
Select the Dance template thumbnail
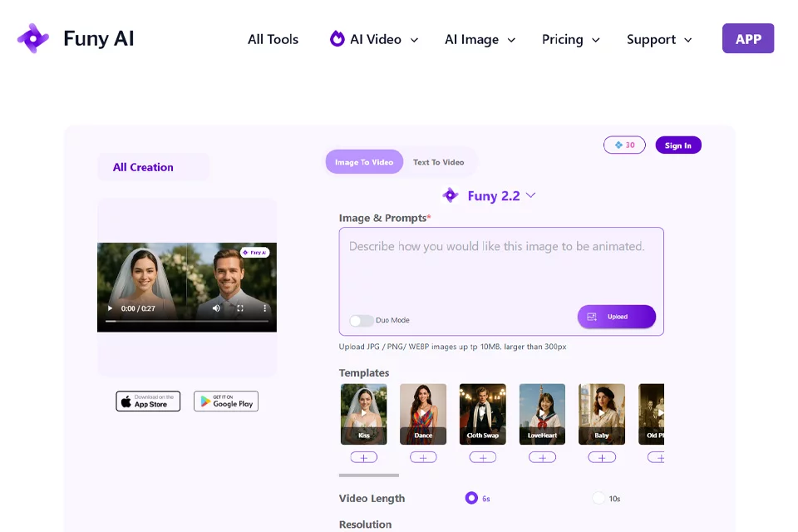click(423, 414)
